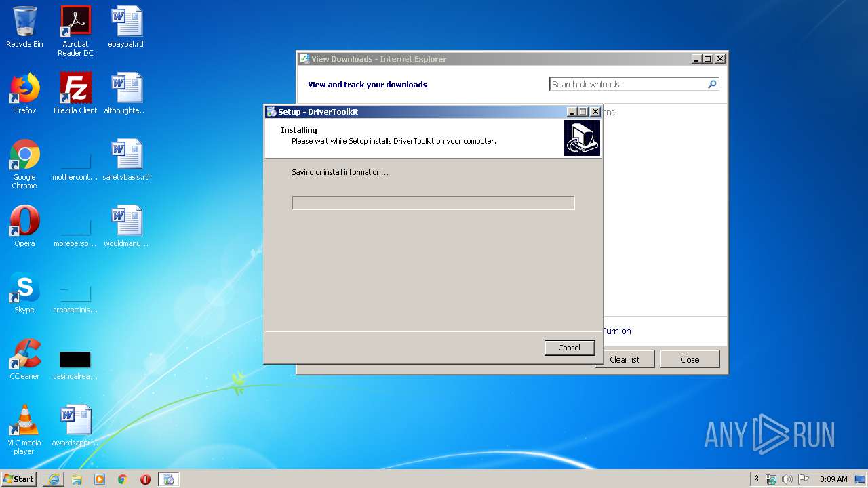Click the Turn on link in View Downloads
This screenshot has height=488, width=868.
[x=617, y=331]
